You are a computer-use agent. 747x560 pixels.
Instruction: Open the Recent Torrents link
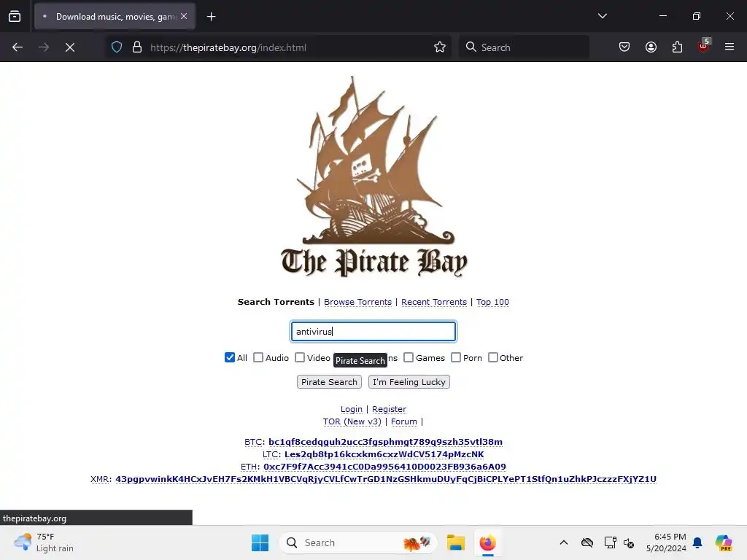click(x=434, y=302)
